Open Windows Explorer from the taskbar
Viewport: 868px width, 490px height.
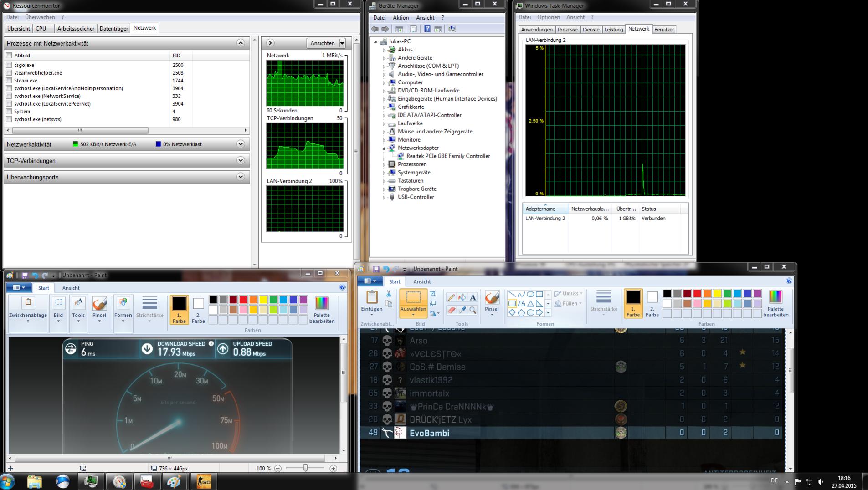[x=35, y=481]
